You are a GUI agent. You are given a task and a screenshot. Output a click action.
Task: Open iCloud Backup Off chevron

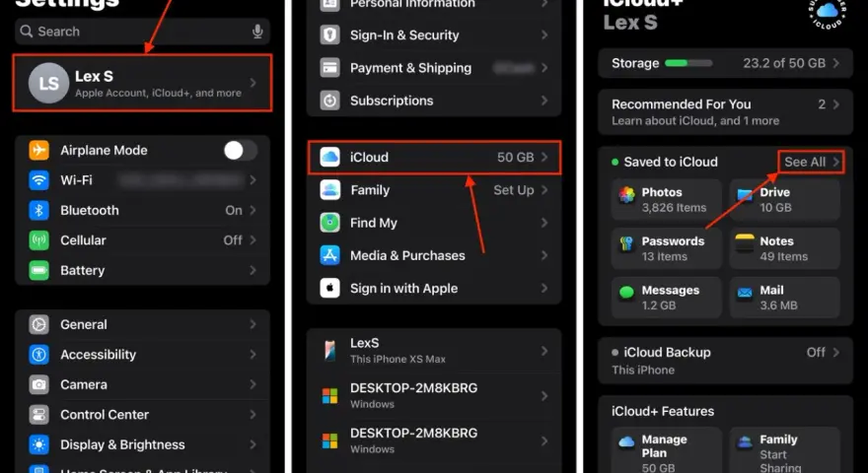click(x=835, y=353)
